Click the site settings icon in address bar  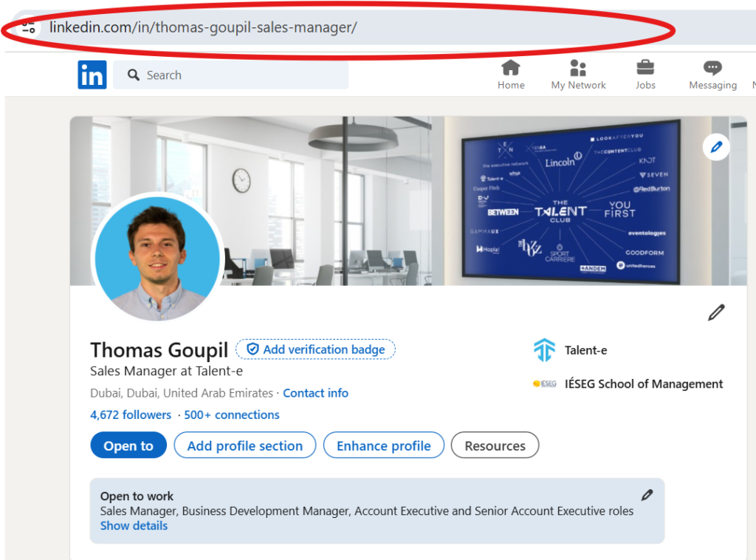[29, 27]
